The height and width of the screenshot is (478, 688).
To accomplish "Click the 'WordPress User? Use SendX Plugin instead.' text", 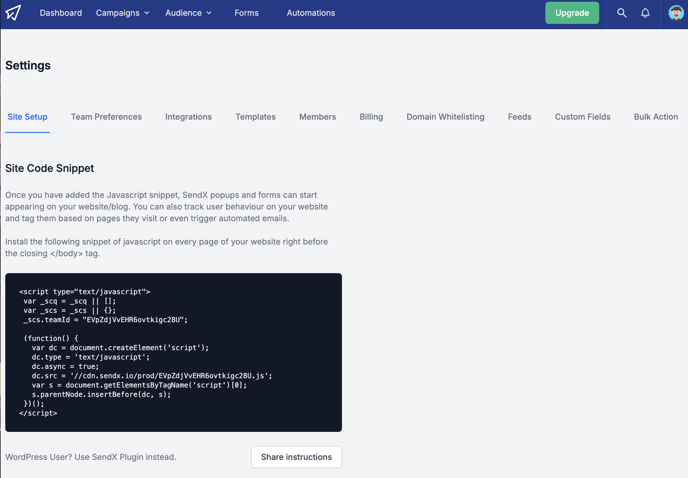I will tap(91, 457).
